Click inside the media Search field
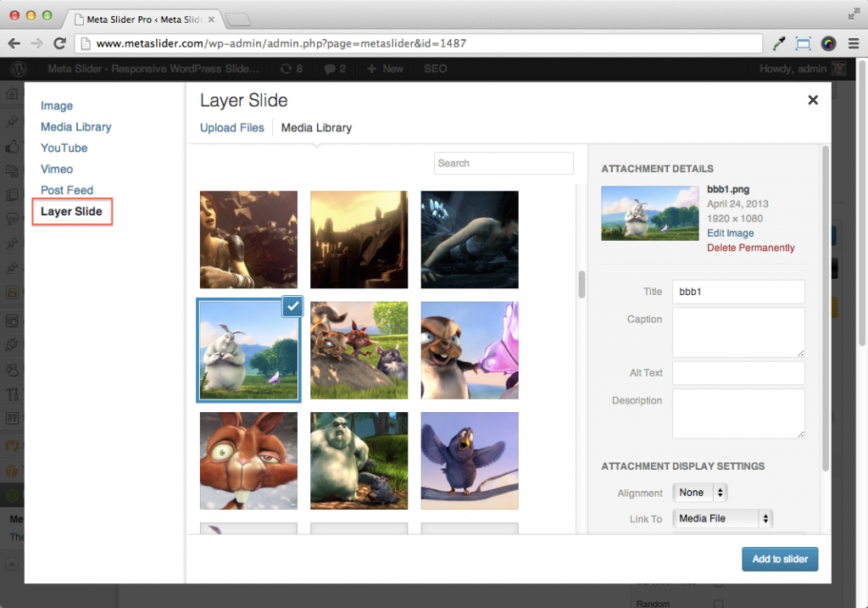Viewport: 868px width, 608px height. [x=504, y=163]
